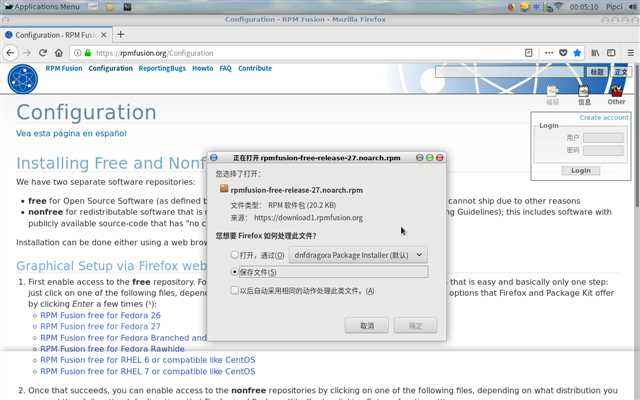Open Howto nav menu item
640x400 pixels.
click(x=202, y=68)
